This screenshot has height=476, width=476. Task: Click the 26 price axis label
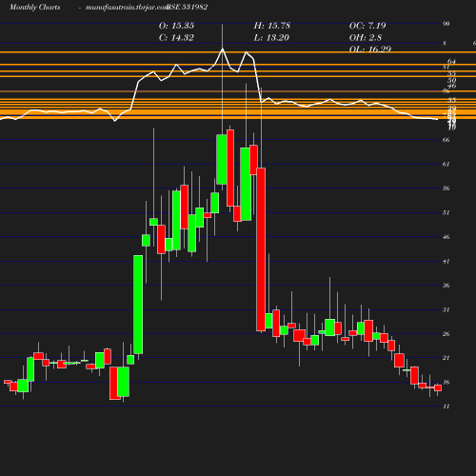(446, 334)
